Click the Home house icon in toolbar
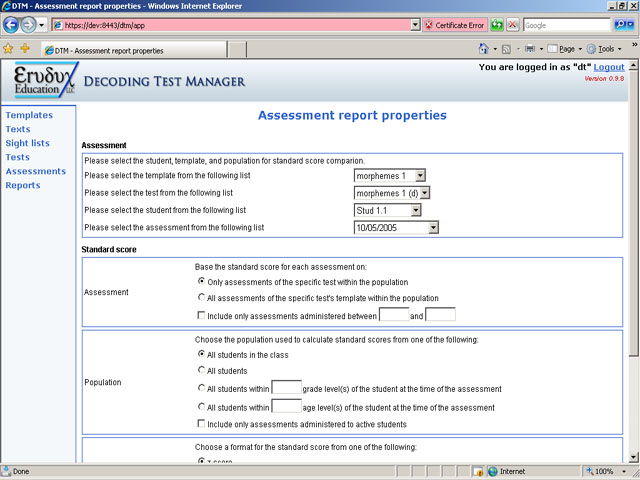The image size is (640, 480). [x=484, y=49]
